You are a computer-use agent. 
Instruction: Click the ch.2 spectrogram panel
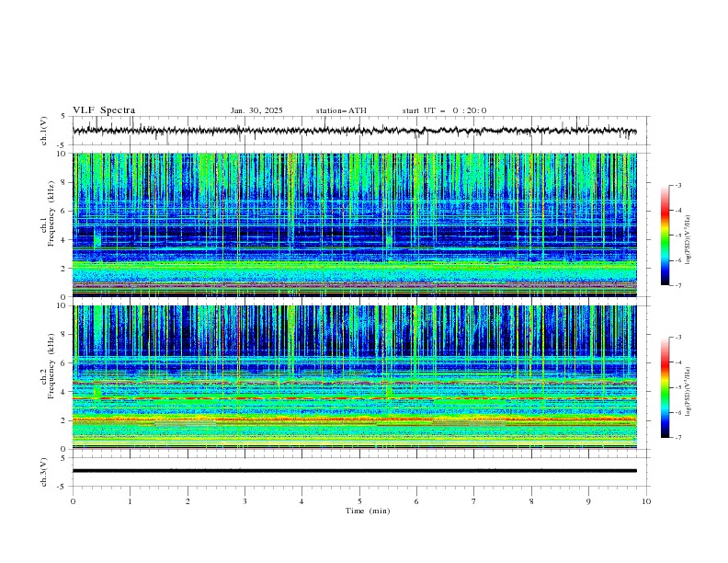(x=354, y=377)
